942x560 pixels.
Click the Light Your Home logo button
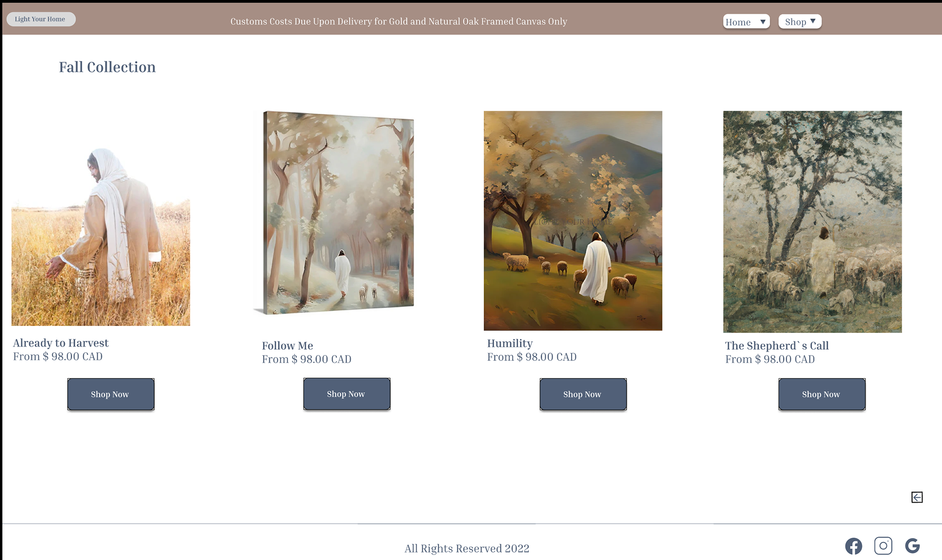coord(41,19)
